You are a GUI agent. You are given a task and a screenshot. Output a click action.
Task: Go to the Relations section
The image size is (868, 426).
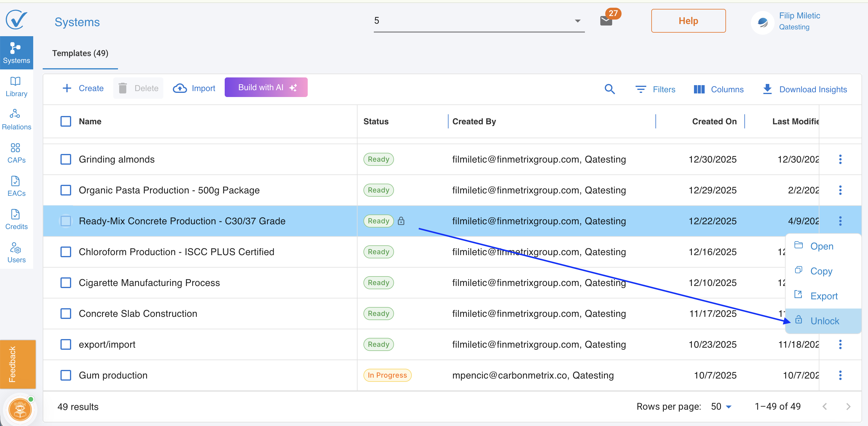(16, 119)
